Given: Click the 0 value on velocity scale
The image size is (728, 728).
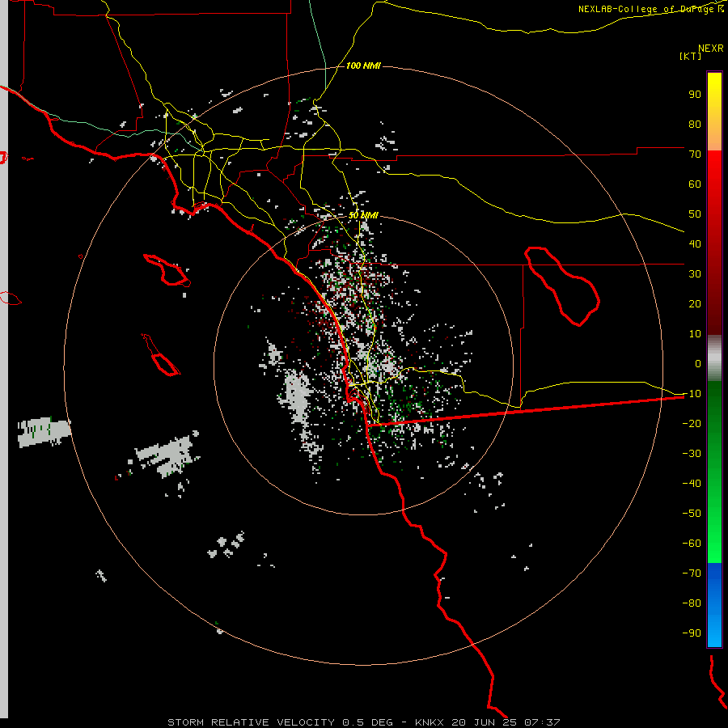Looking at the screenshot, I should (698, 364).
